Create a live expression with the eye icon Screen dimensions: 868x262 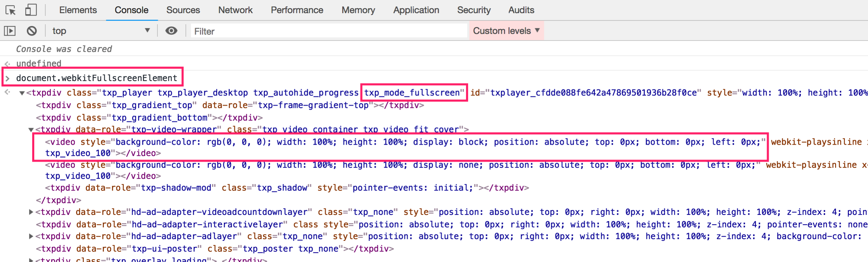click(x=171, y=31)
